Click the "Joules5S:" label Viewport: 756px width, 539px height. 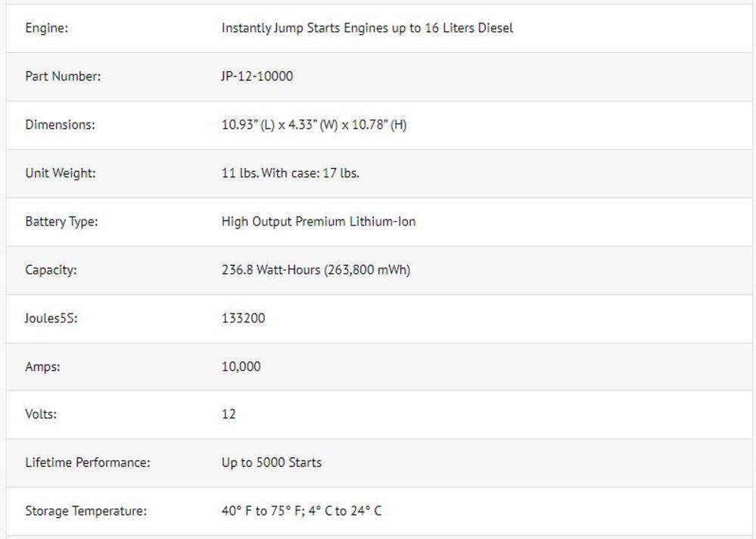51,319
